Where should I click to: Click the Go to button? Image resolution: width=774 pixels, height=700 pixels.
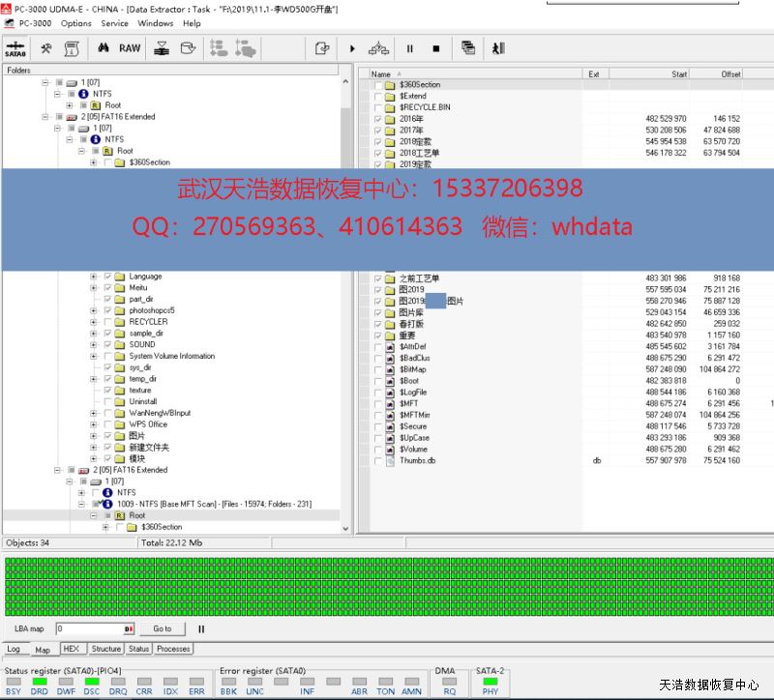[x=162, y=628]
